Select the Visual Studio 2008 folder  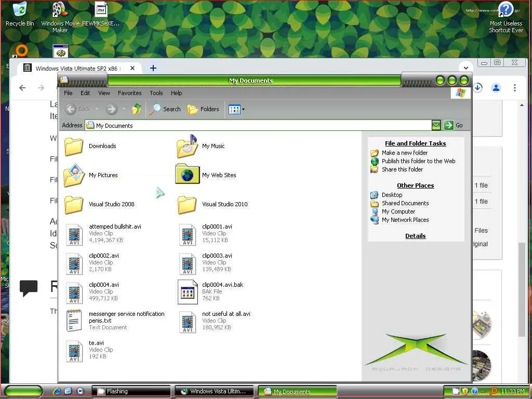coord(74,205)
